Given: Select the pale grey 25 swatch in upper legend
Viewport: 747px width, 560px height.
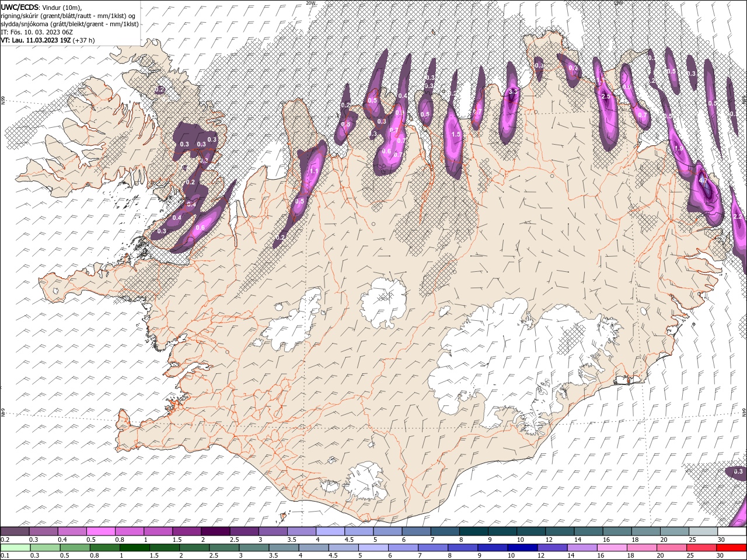Looking at the screenshot, I should (x=703, y=531).
